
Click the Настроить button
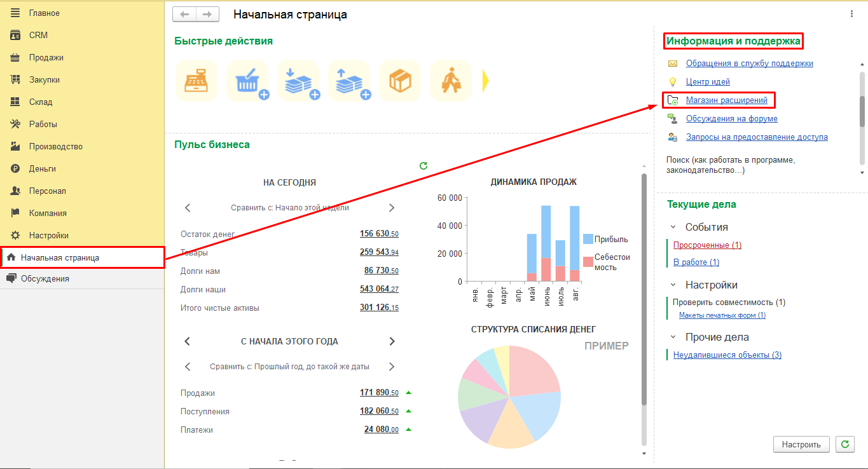click(x=801, y=444)
